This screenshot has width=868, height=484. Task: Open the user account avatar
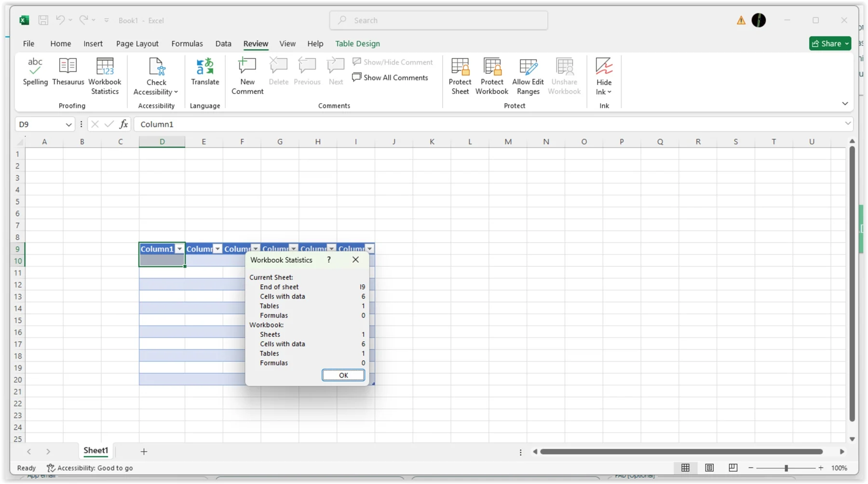click(759, 20)
